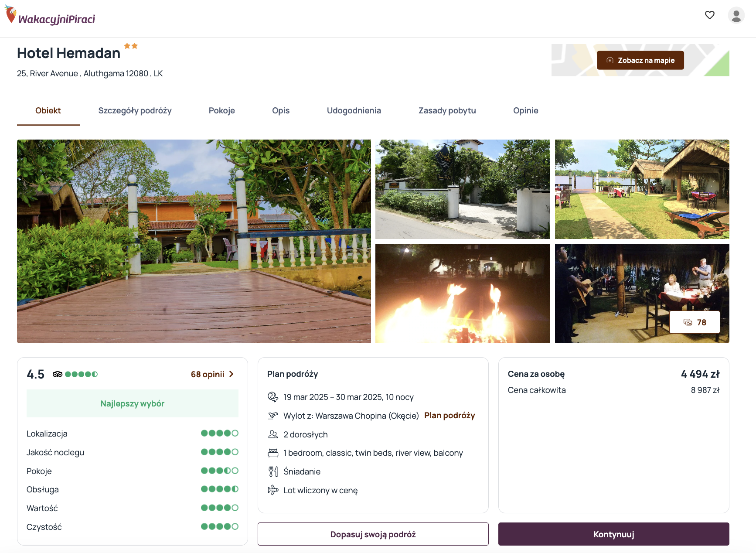
Task: Click the calendar dates icon in Plan podróży
Action: click(273, 397)
